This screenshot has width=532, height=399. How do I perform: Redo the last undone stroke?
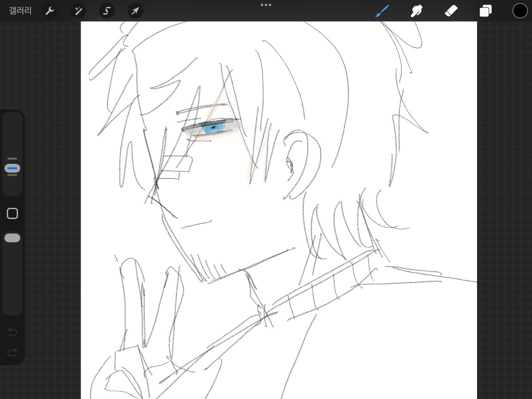click(x=12, y=352)
